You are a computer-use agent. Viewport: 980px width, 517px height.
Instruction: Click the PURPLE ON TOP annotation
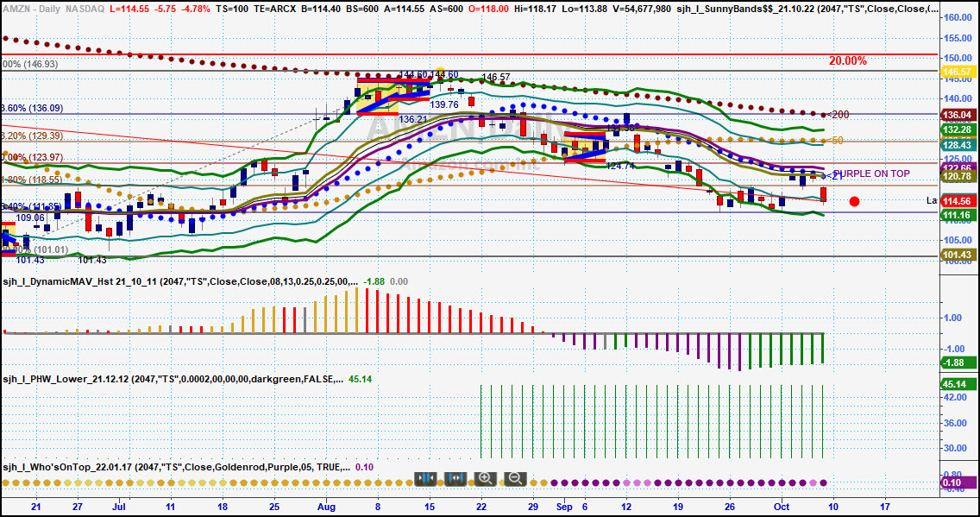pyautogui.click(x=871, y=173)
